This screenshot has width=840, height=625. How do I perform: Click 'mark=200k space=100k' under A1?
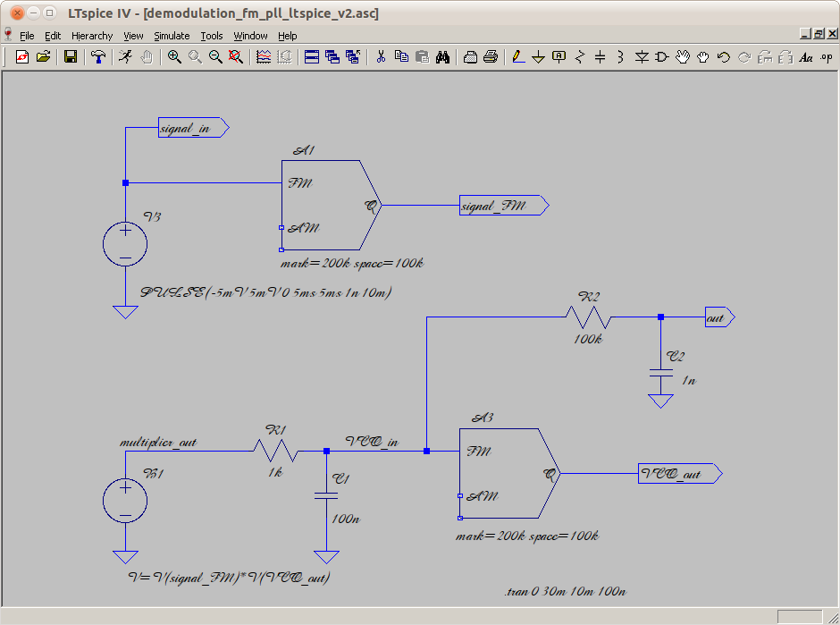tap(352, 263)
